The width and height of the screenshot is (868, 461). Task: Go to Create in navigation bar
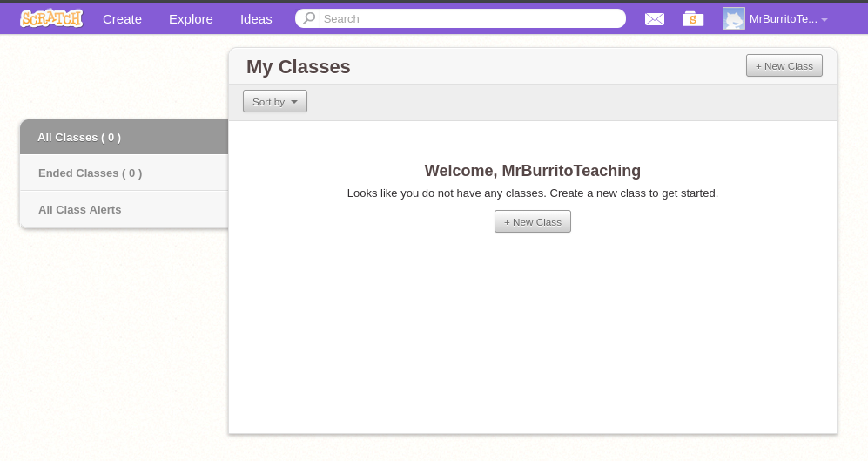123,19
